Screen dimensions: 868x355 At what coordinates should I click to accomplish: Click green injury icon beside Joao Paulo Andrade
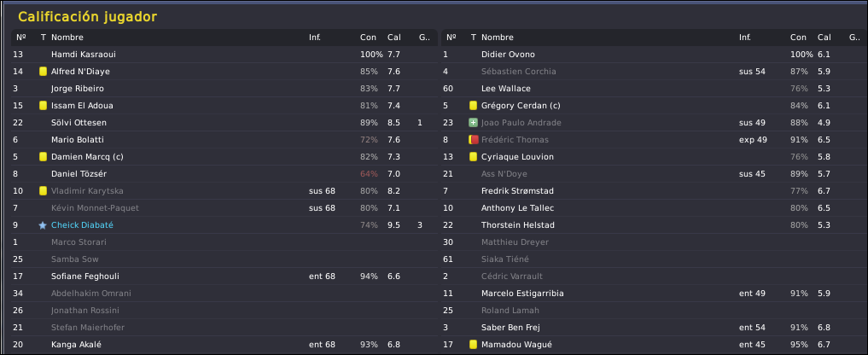click(474, 123)
